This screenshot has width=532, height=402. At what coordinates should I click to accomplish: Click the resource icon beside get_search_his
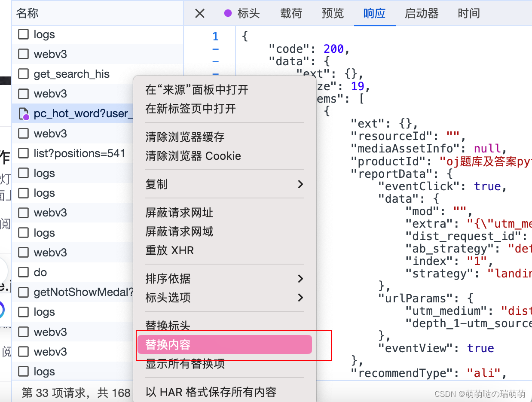point(23,74)
